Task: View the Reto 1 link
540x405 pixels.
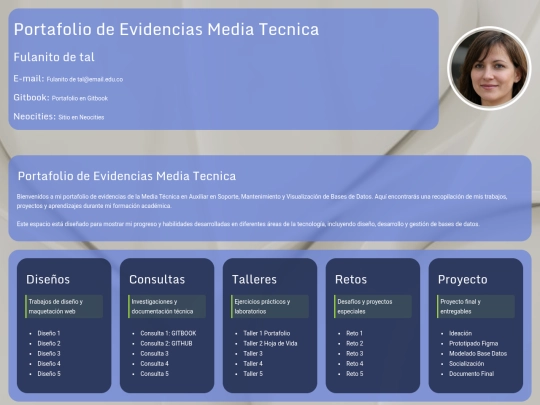Action: [x=354, y=333]
